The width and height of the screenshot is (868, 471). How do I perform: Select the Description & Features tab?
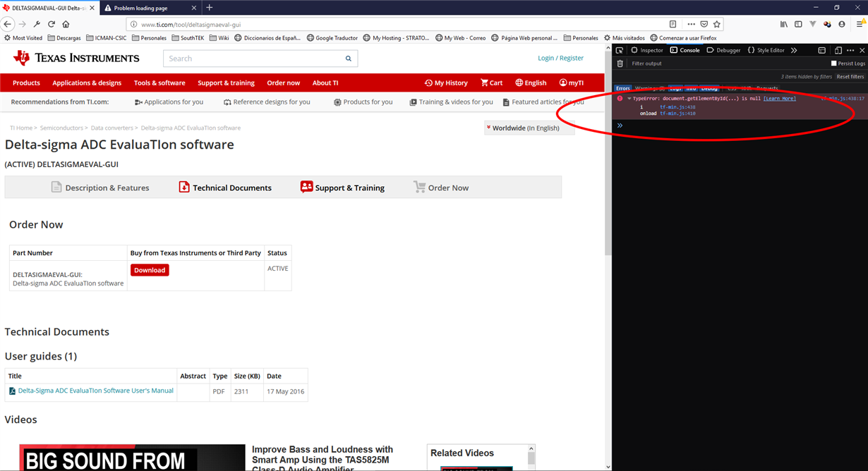click(x=100, y=188)
